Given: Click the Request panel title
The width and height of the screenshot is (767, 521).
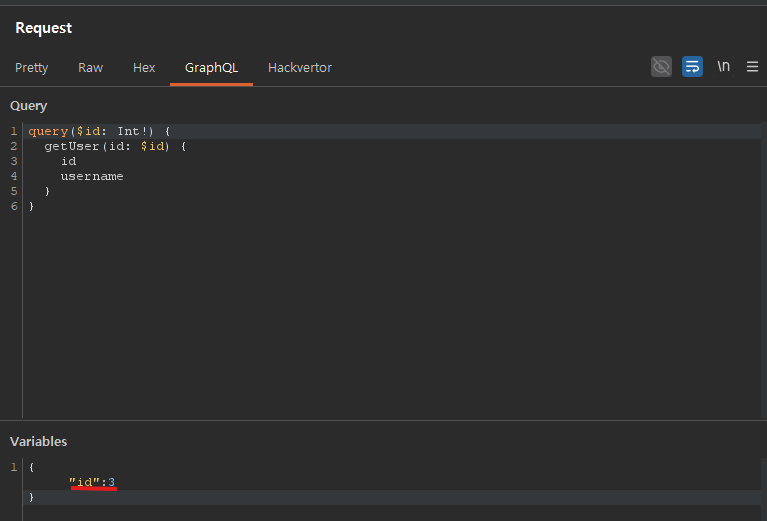Looking at the screenshot, I should (43, 28).
